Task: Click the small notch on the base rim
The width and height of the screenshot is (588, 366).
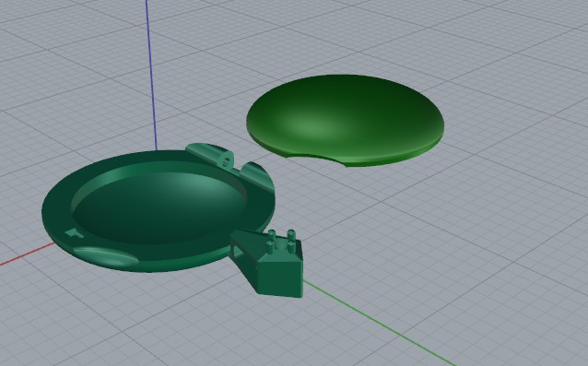Action: click(x=75, y=233)
